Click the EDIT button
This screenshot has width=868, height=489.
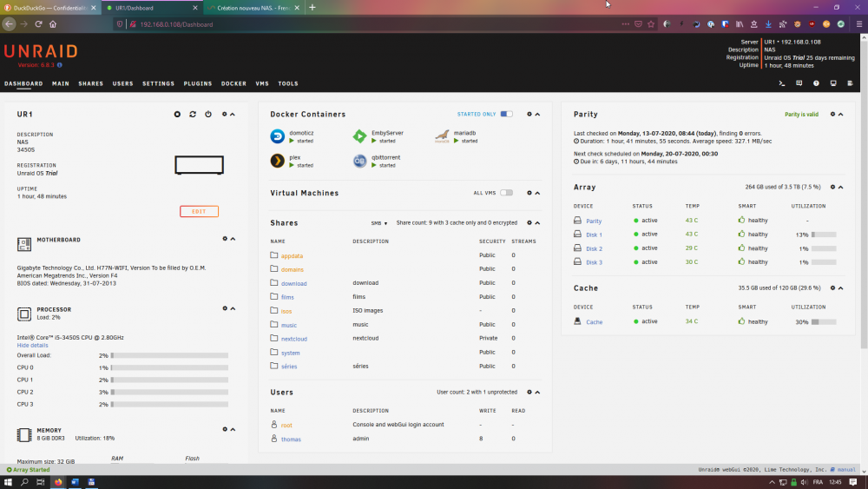point(199,212)
